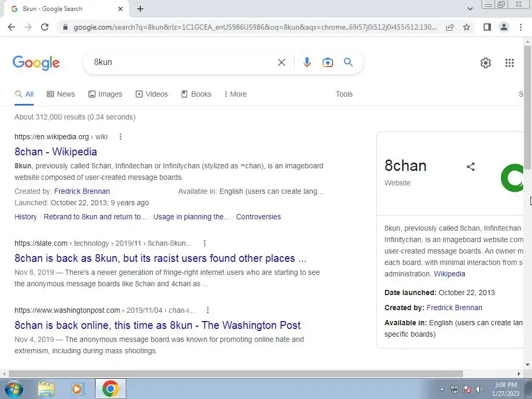Click the Chrome taskbar icon
The height and width of the screenshot is (399, 532).
(111, 389)
